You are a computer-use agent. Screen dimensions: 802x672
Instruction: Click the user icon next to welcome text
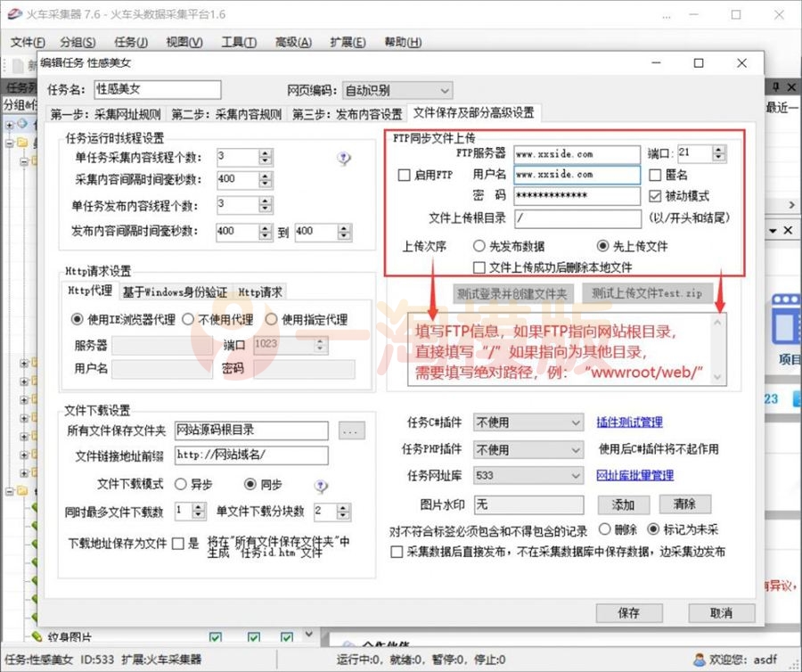(x=699, y=660)
